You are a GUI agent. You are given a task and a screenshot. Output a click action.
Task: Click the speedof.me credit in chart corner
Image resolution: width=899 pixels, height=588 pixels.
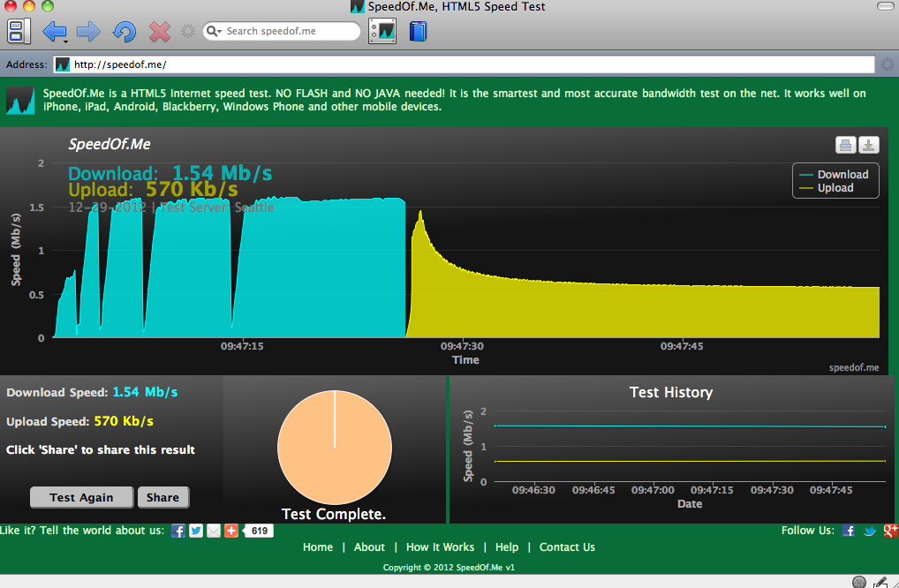(854, 367)
